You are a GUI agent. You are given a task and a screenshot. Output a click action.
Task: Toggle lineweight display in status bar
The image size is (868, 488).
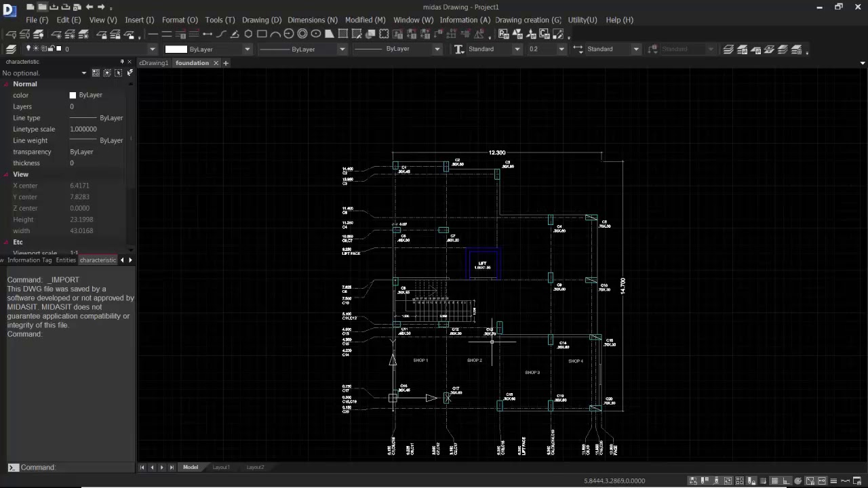[x=833, y=481]
